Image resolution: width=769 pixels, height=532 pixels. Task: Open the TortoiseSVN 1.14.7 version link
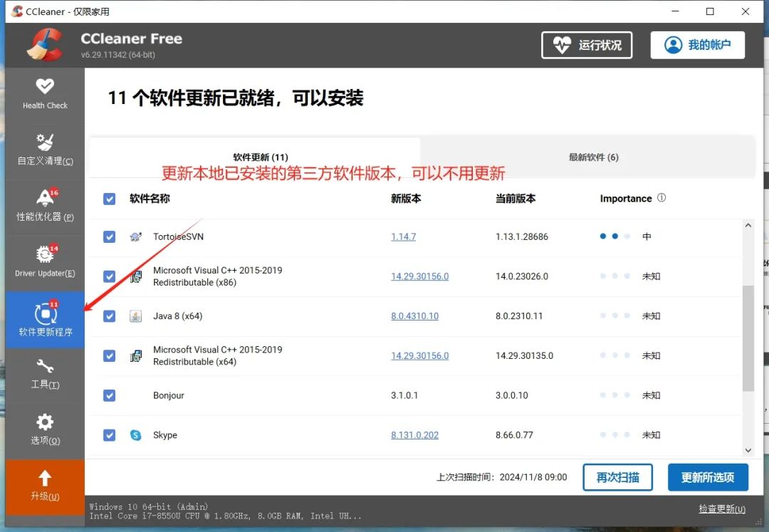click(403, 236)
